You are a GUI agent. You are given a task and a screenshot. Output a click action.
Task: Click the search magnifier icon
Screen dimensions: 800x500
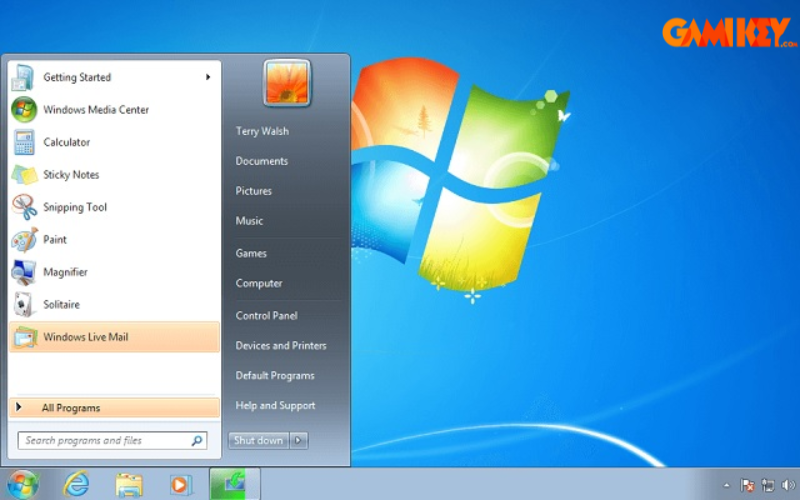(x=197, y=440)
